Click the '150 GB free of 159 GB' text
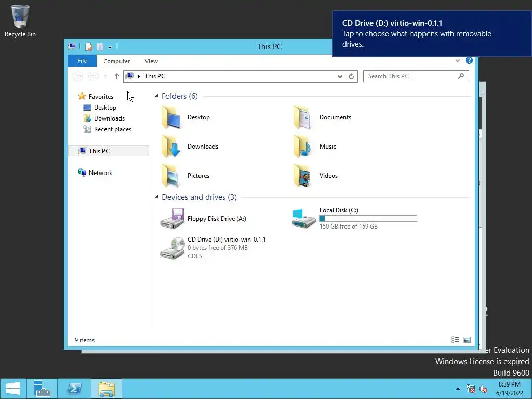 [349, 227]
